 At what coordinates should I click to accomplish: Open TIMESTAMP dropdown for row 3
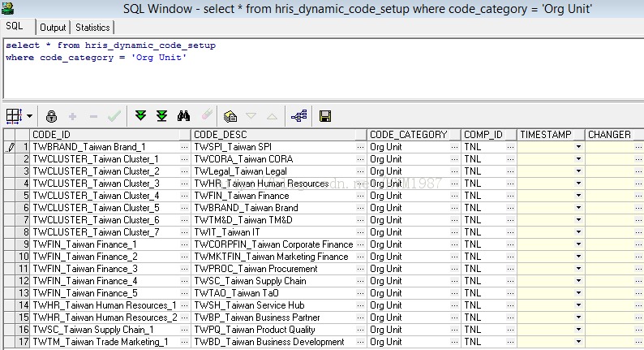pos(578,171)
